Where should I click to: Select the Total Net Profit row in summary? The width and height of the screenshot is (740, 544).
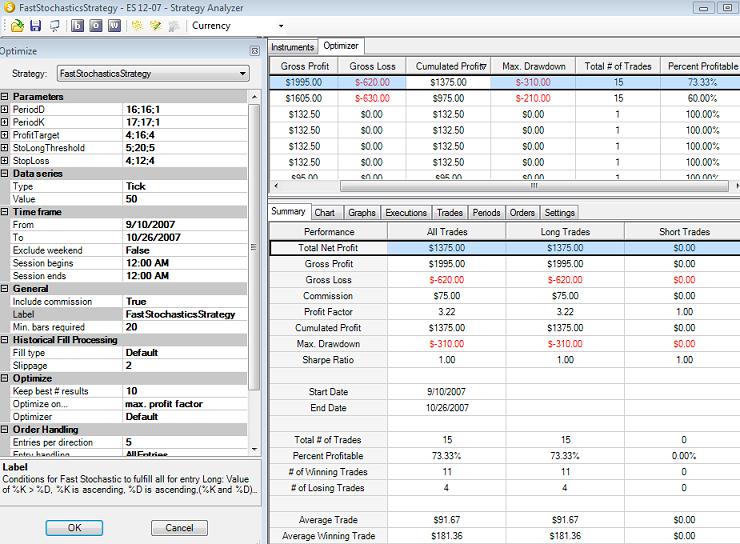[505, 248]
